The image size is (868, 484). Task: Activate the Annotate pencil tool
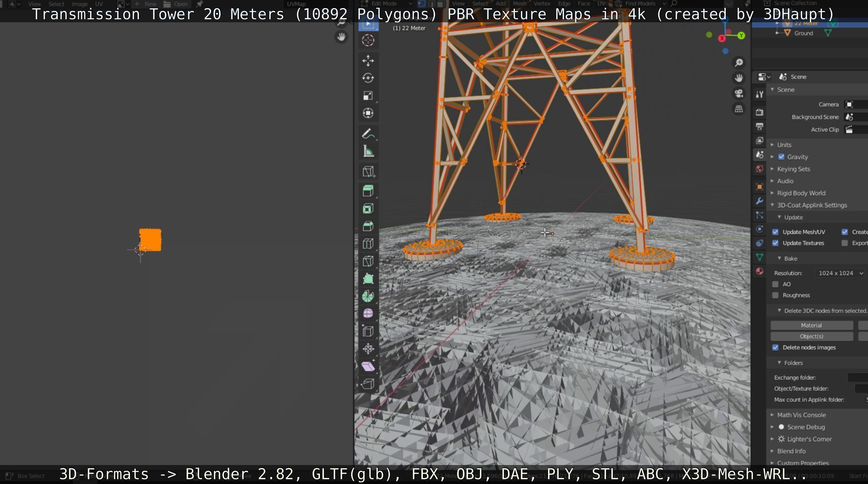(x=368, y=134)
